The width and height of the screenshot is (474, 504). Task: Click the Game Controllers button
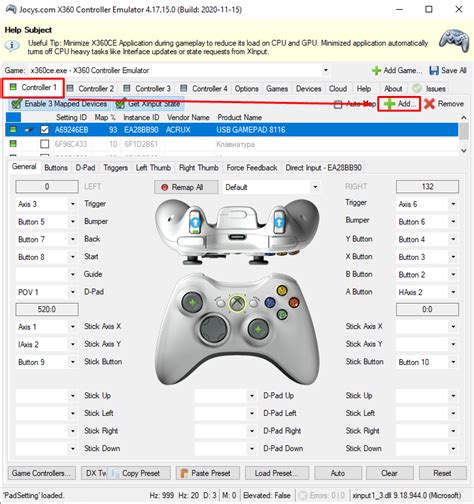[x=41, y=473]
